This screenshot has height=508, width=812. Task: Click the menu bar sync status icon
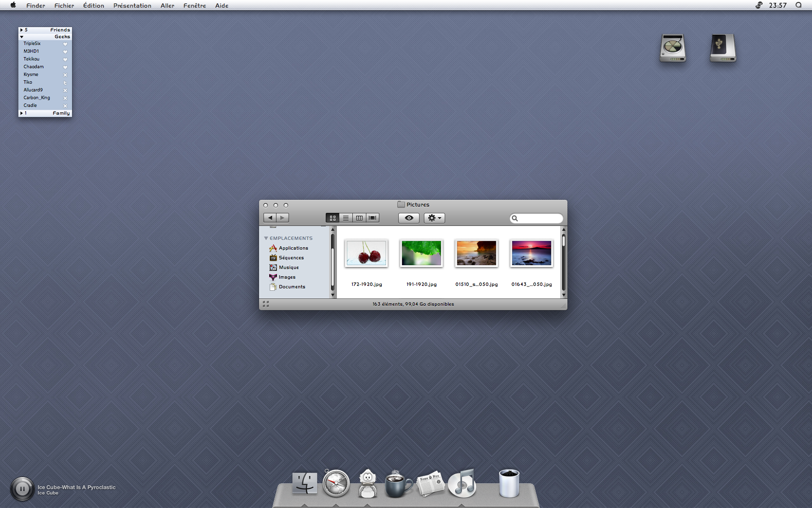[x=759, y=5]
